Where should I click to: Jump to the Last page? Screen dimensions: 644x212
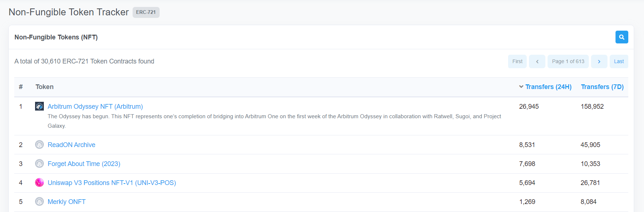click(x=619, y=61)
